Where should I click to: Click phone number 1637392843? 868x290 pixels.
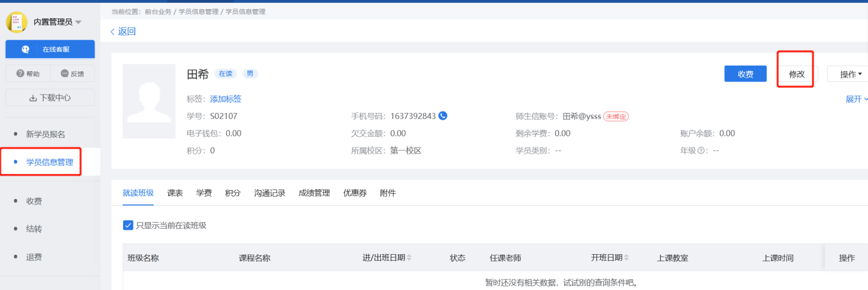tap(413, 116)
